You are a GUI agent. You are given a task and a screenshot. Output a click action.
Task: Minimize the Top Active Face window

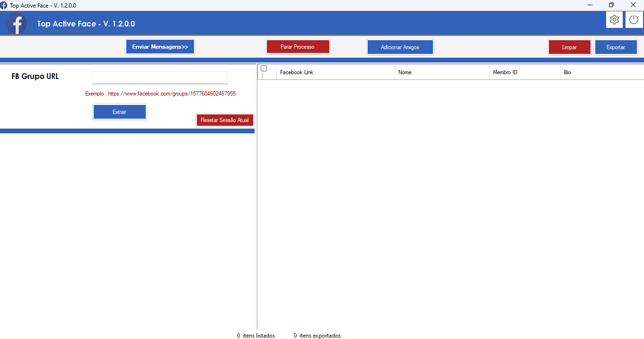click(590, 5)
